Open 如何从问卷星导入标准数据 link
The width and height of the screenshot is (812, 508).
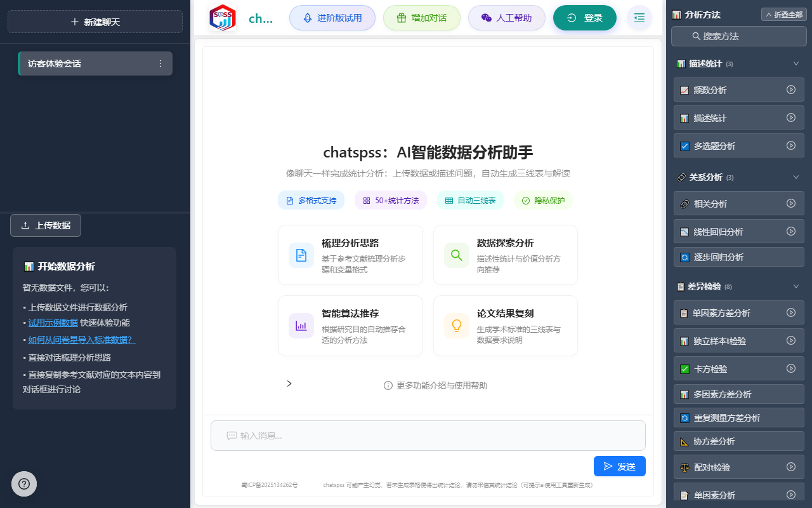[x=82, y=340]
